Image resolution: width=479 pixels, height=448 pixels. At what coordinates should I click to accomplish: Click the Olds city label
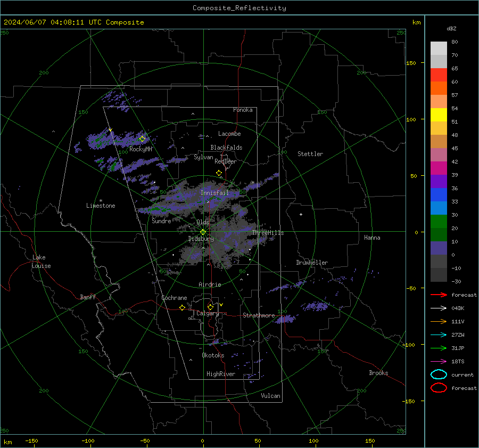pyautogui.click(x=203, y=222)
